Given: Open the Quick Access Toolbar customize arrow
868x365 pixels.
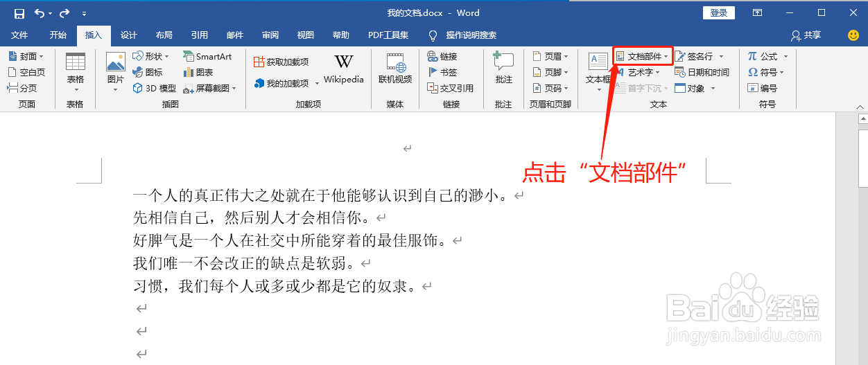Looking at the screenshot, I should [x=84, y=14].
